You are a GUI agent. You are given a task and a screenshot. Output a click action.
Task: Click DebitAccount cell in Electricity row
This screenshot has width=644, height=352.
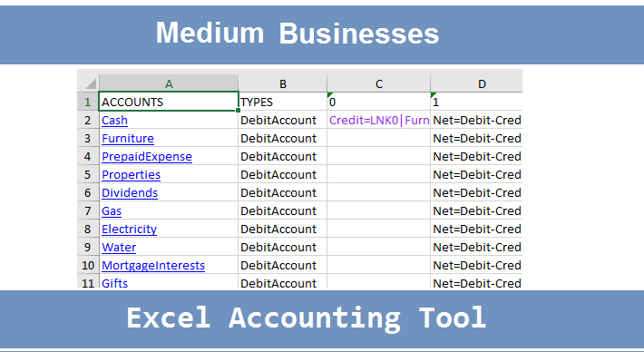click(283, 229)
